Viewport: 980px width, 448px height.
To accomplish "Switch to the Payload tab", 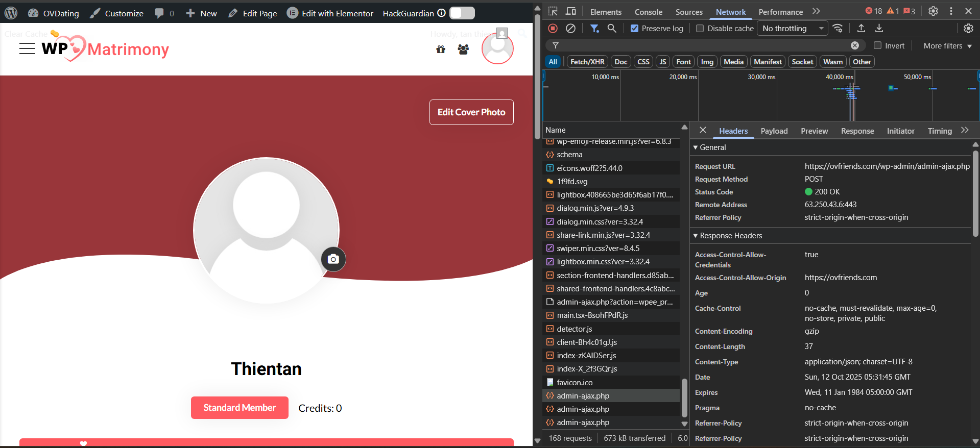I will coord(774,131).
